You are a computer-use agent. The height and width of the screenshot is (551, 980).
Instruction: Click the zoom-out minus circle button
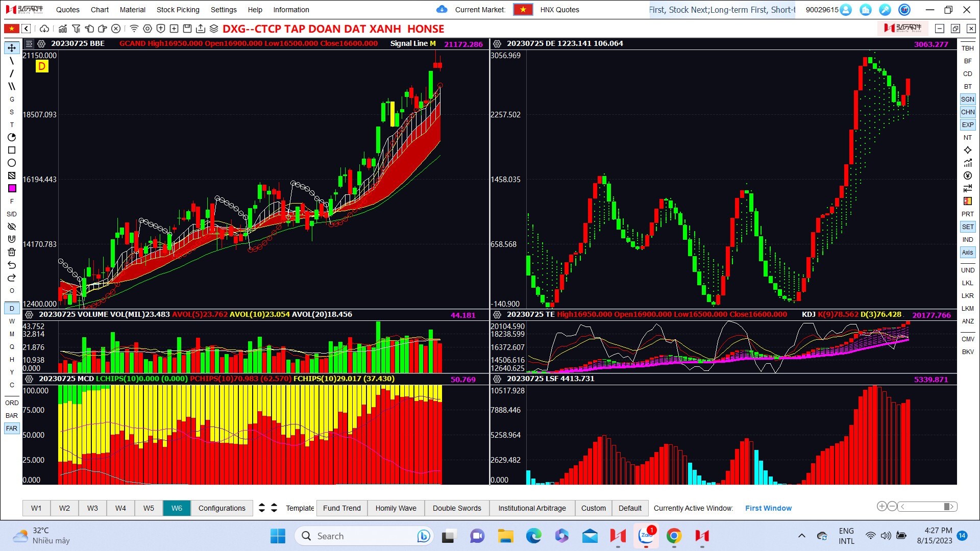(x=892, y=507)
